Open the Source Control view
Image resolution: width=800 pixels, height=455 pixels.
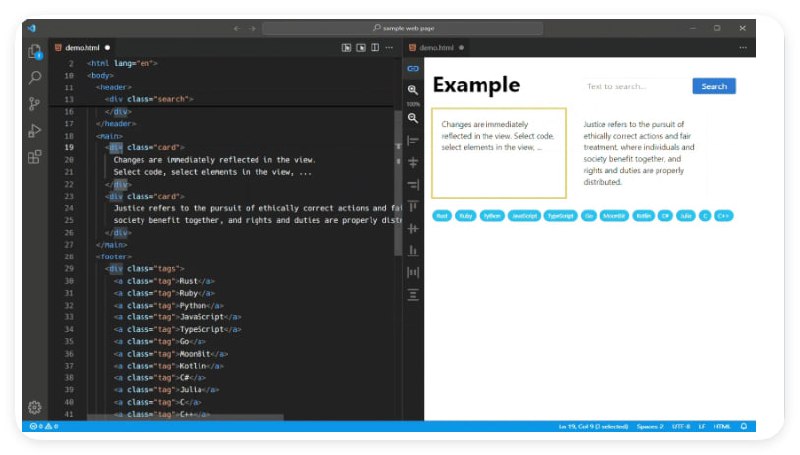pos(35,104)
